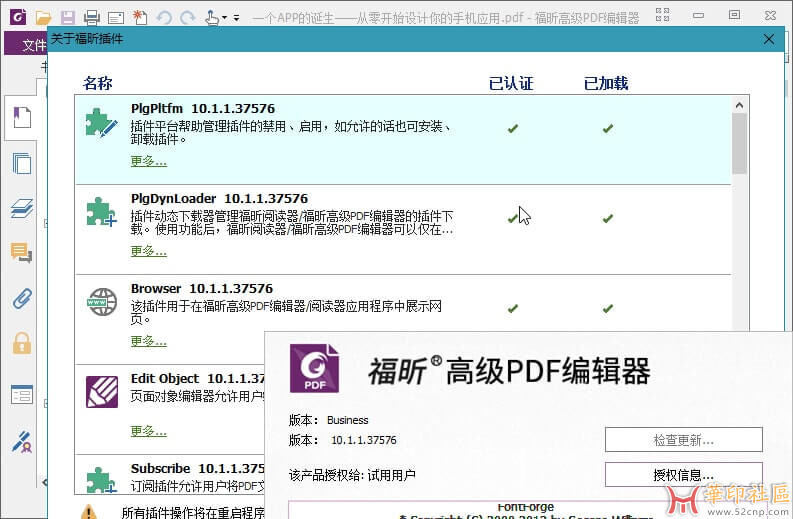Open the Comments panel icon
793x519 pixels.
pyautogui.click(x=21, y=252)
